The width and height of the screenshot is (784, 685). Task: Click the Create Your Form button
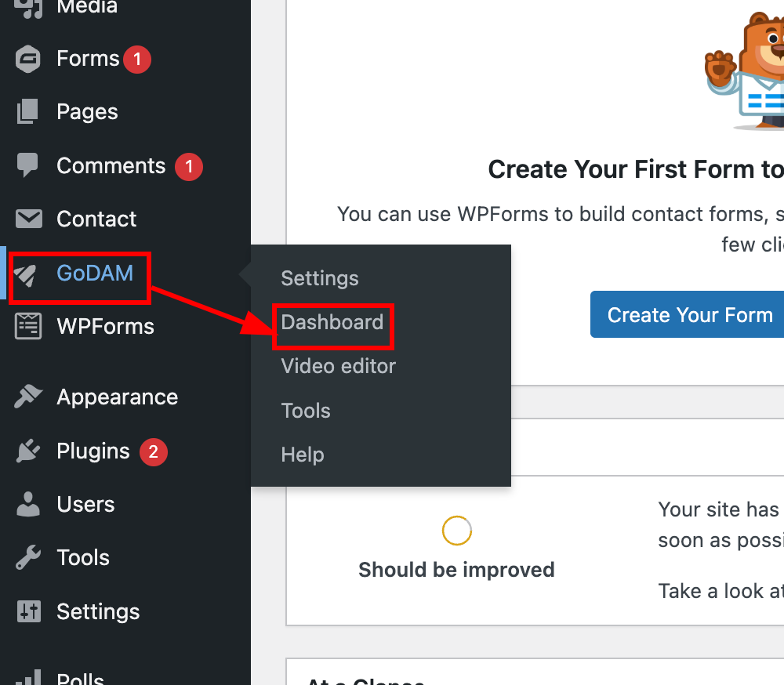point(687,314)
